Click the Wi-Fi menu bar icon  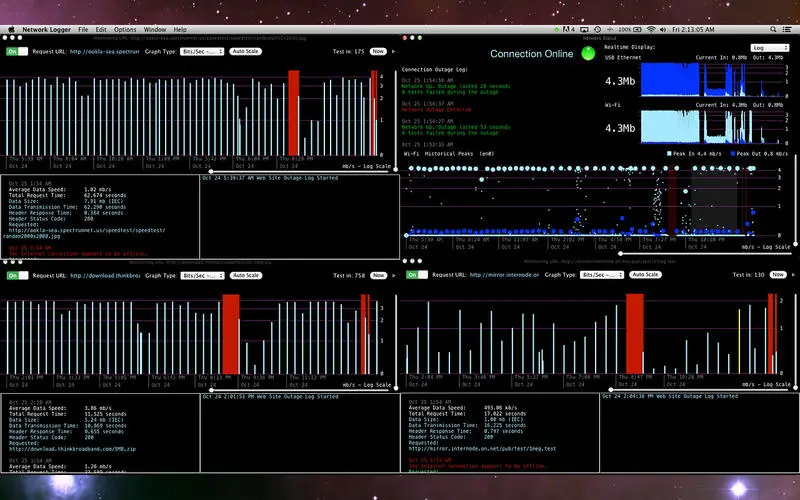651,30
